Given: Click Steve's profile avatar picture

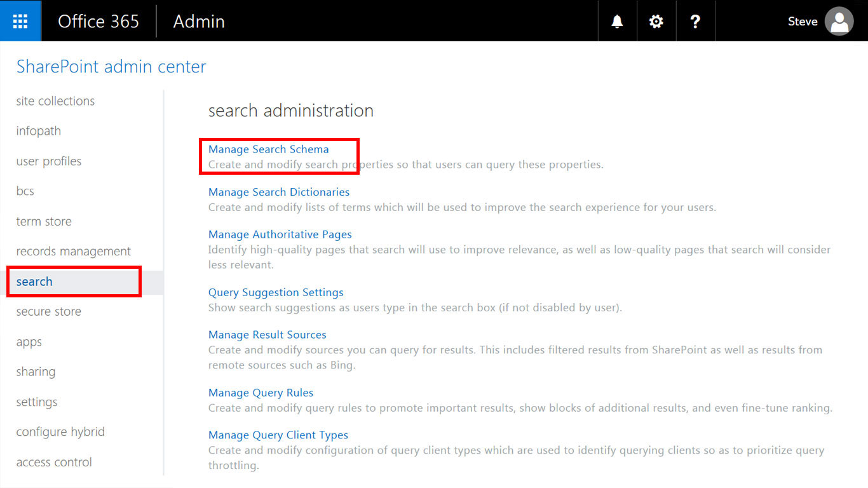Looking at the screenshot, I should coord(839,21).
